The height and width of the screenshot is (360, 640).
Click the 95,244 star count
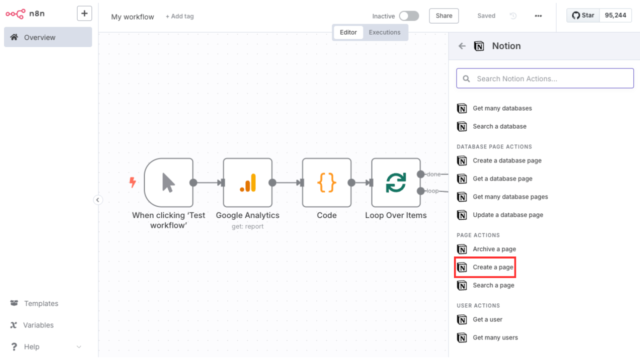coord(616,16)
